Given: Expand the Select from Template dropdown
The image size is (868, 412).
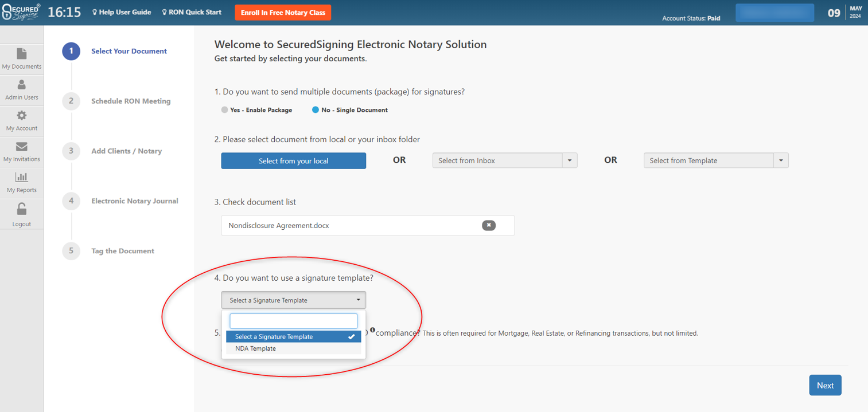Looking at the screenshot, I should (x=780, y=160).
